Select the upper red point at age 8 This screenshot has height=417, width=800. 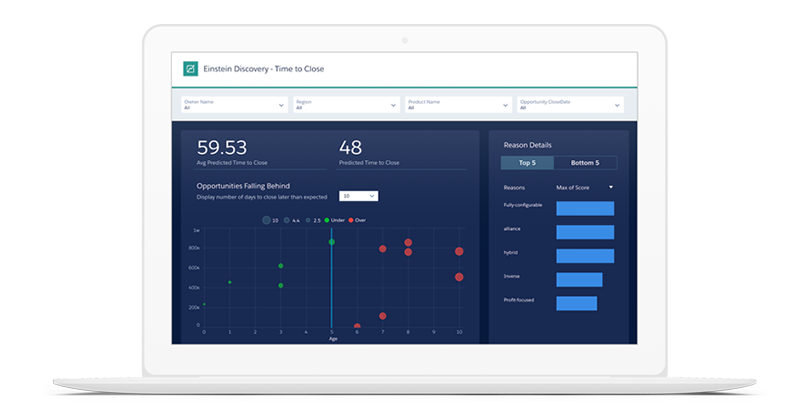click(x=408, y=242)
